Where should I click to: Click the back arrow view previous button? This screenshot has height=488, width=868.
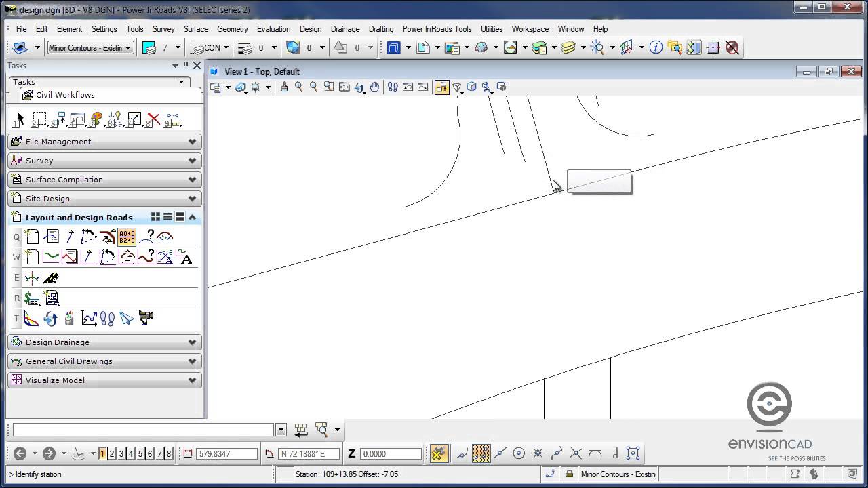tap(20, 453)
